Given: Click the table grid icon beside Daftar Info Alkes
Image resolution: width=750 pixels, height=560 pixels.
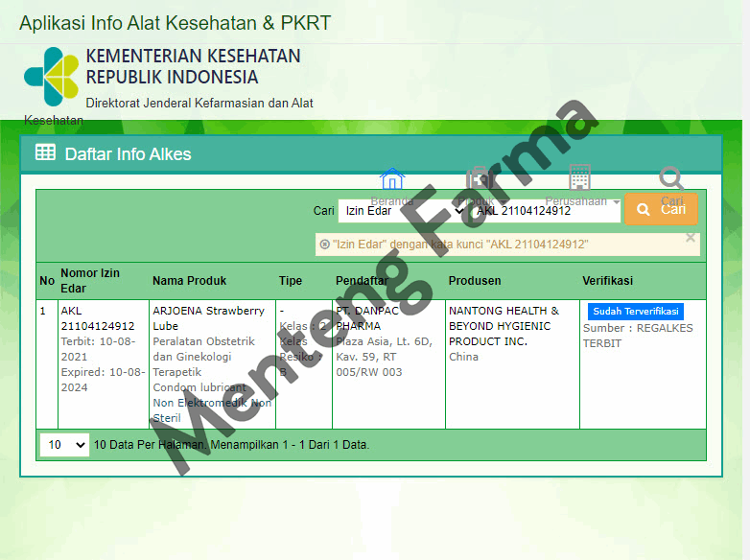Looking at the screenshot, I should 45,152.
